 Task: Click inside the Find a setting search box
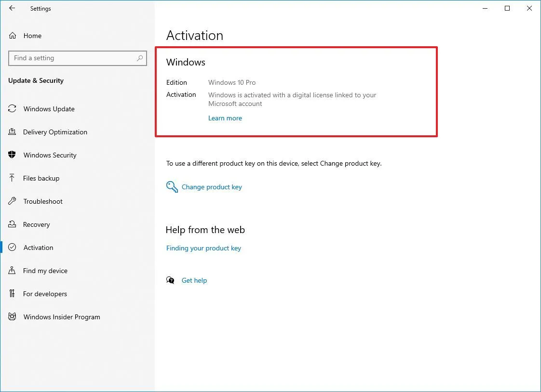point(72,58)
